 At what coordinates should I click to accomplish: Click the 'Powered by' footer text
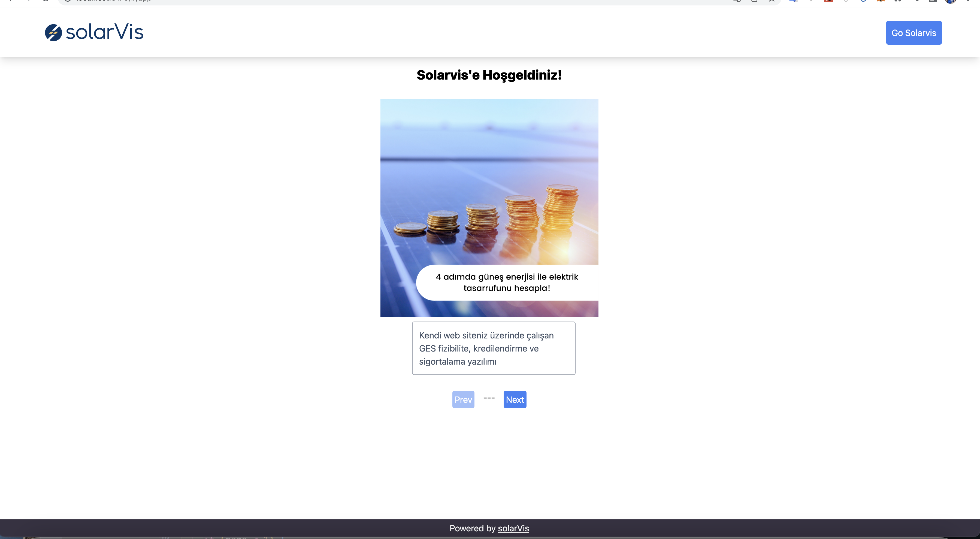pos(472,528)
